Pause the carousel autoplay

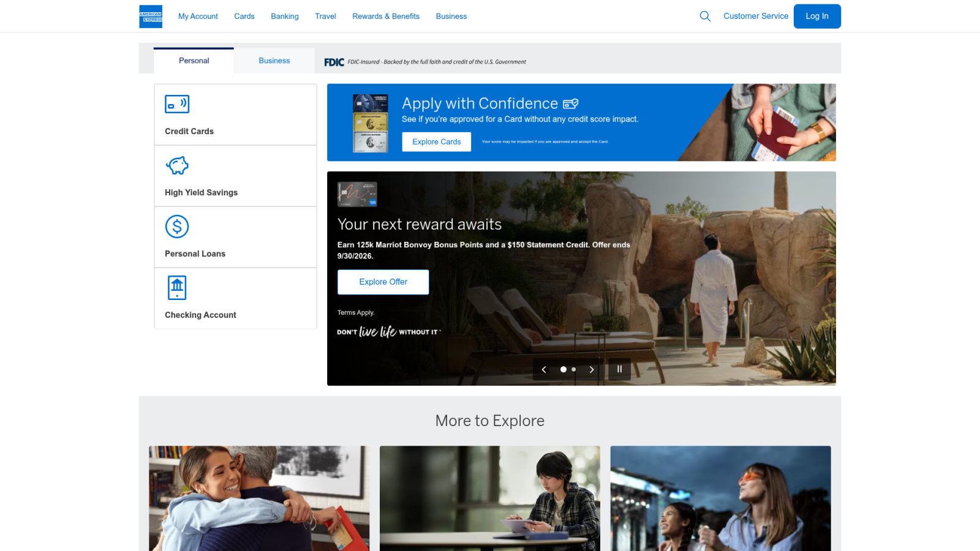click(619, 369)
